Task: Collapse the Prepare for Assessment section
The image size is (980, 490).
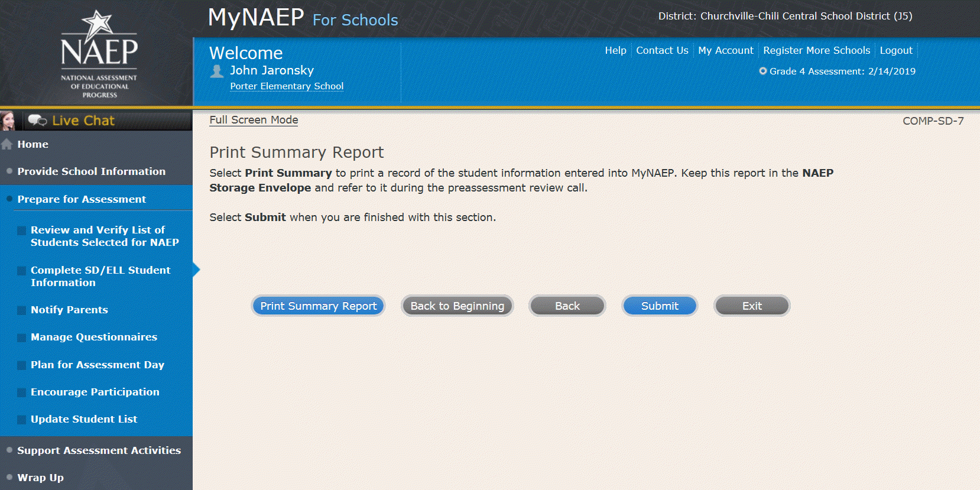Action: (82, 199)
